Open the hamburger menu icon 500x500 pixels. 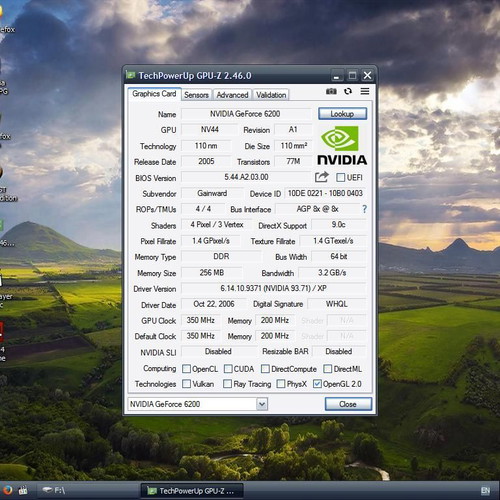pyautogui.click(x=365, y=91)
